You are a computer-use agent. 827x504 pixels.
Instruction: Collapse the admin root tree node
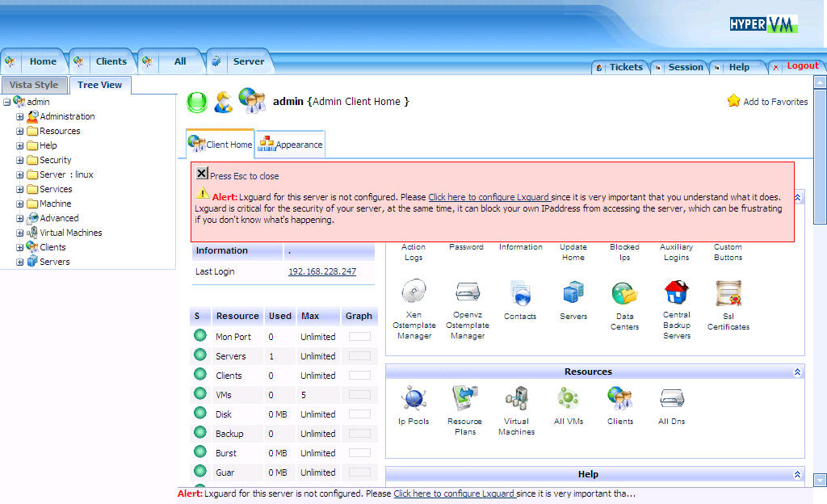(7, 102)
